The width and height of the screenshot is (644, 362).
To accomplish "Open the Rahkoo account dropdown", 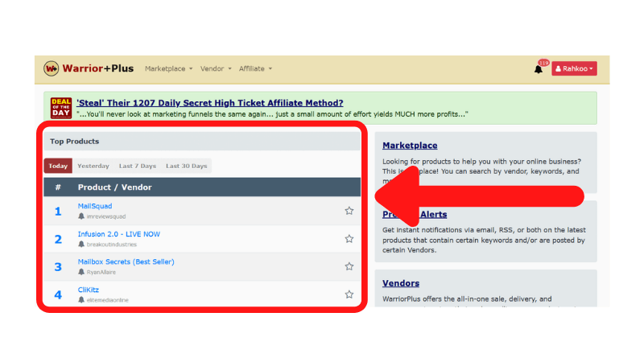I will coord(574,69).
